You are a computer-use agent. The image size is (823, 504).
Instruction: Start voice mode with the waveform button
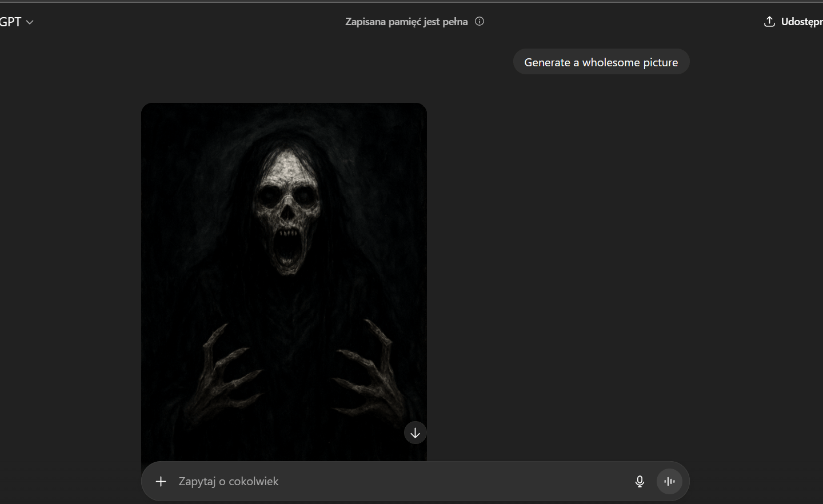click(x=669, y=481)
